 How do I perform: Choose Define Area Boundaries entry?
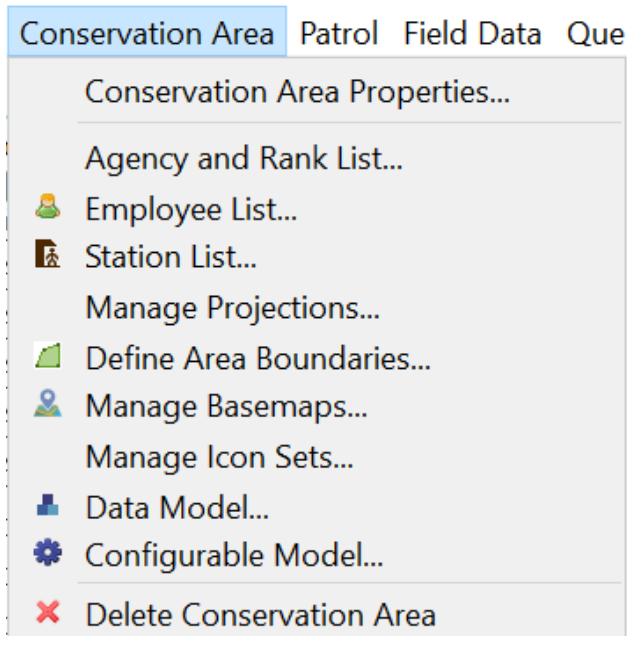click(258, 358)
